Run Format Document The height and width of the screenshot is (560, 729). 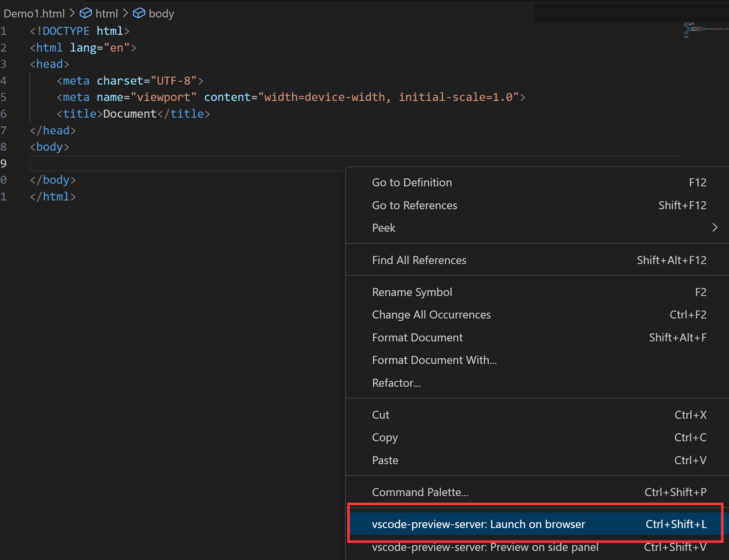click(417, 337)
